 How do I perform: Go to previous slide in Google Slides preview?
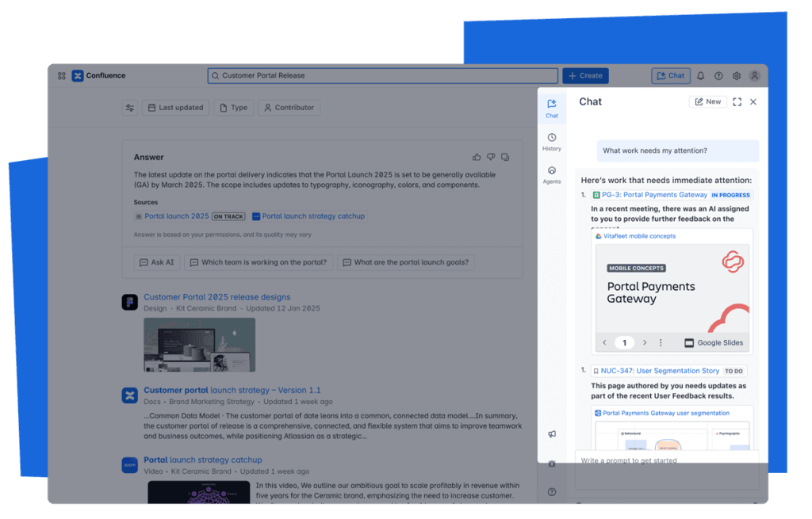pos(604,342)
